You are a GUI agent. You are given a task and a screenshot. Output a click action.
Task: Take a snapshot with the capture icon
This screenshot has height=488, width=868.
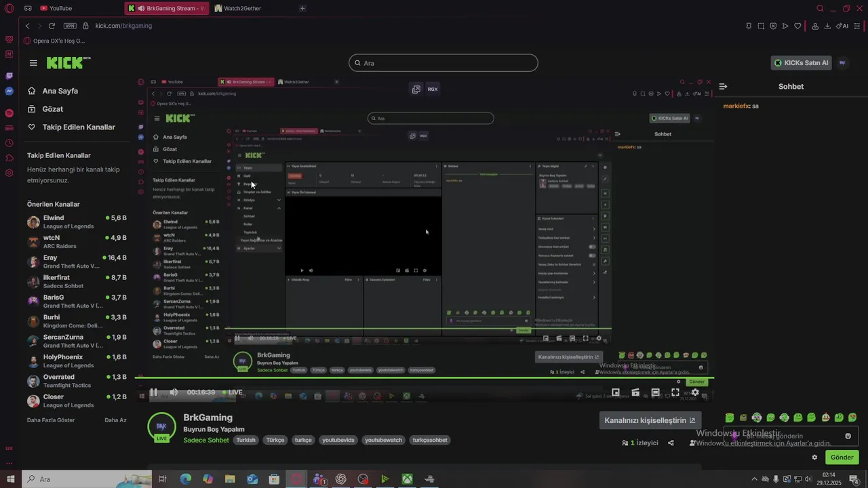pos(761,26)
